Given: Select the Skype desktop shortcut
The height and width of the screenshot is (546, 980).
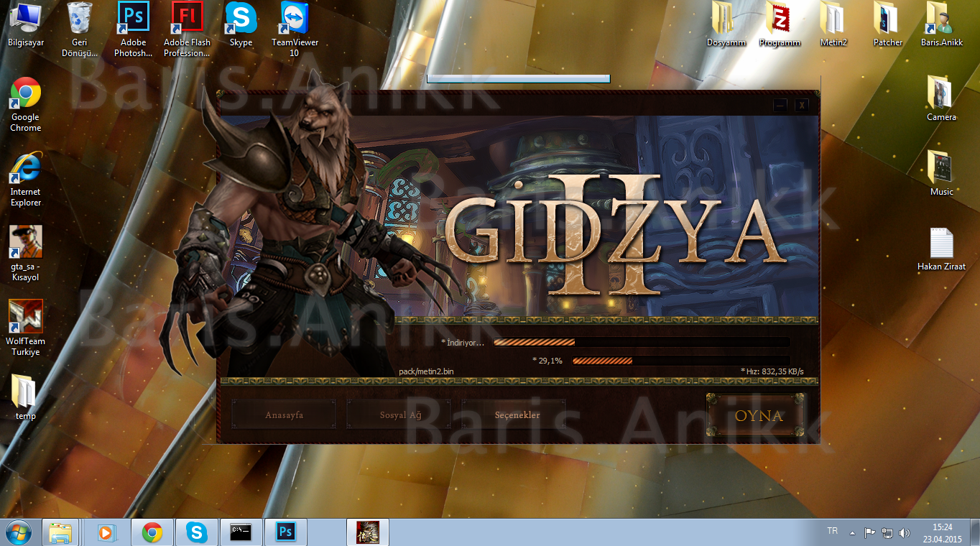Looking at the screenshot, I should click(241, 24).
